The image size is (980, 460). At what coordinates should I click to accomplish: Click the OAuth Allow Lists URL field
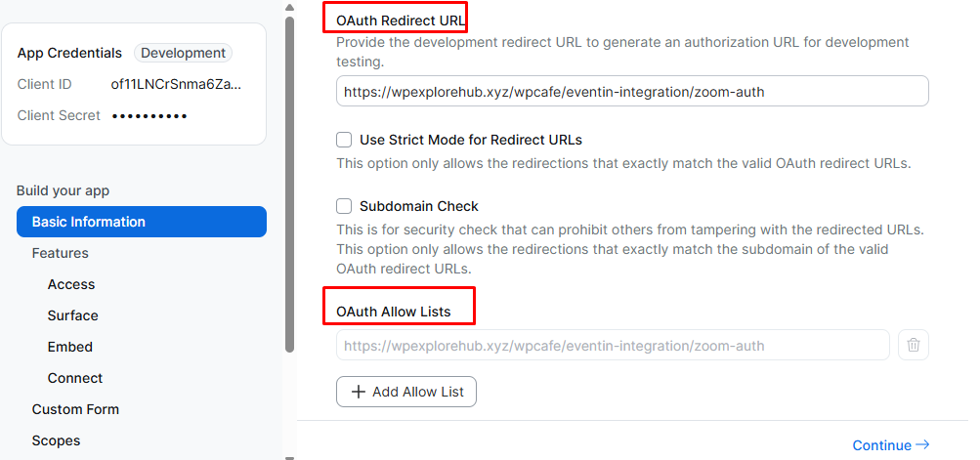(613, 346)
